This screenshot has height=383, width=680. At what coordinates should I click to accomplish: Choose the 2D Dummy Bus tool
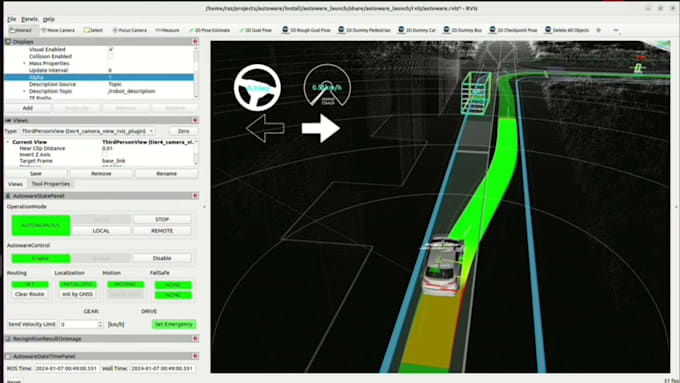click(x=463, y=30)
